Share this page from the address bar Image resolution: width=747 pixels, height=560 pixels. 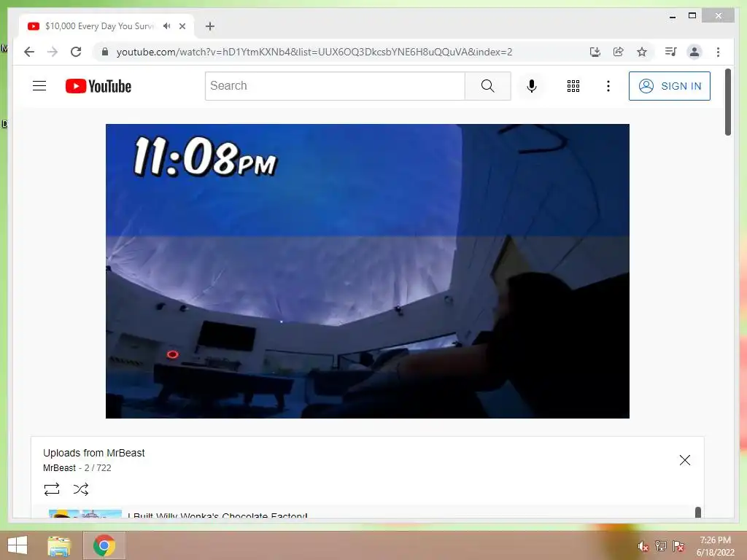619,52
